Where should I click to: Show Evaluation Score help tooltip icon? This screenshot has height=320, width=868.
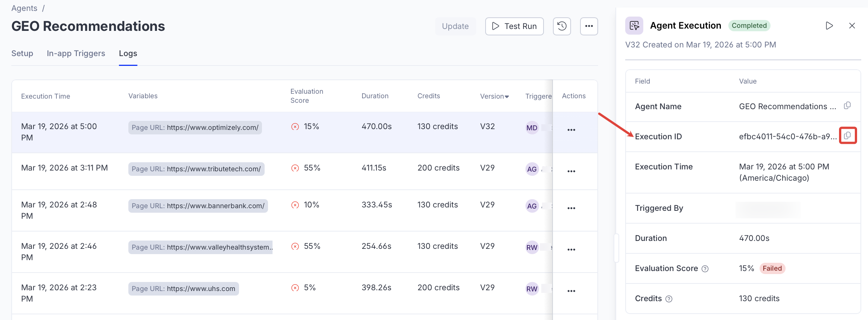click(705, 269)
